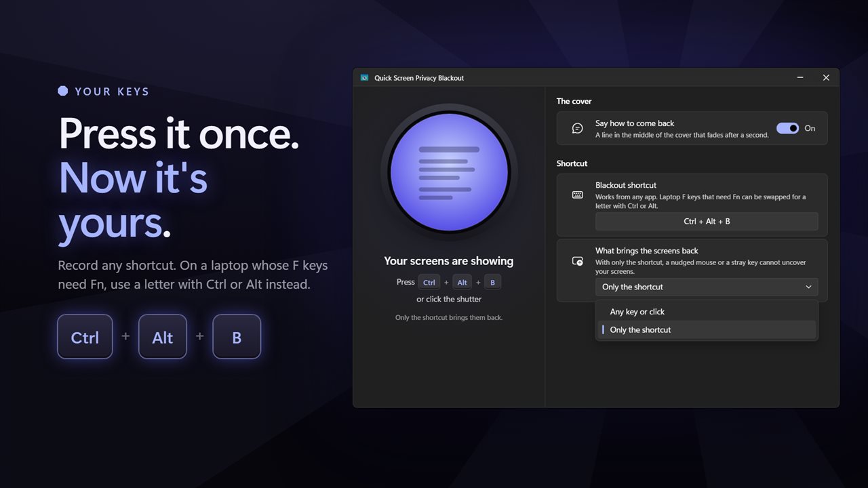This screenshot has height=488, width=868.
Task: Click the small Alt key chip after Press
Action: (462, 283)
